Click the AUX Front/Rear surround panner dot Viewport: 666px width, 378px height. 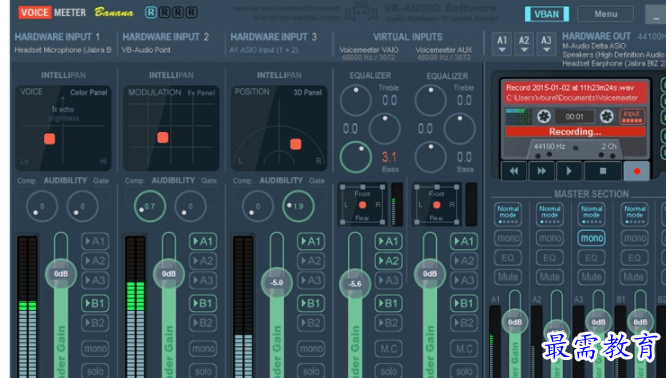[x=436, y=205]
